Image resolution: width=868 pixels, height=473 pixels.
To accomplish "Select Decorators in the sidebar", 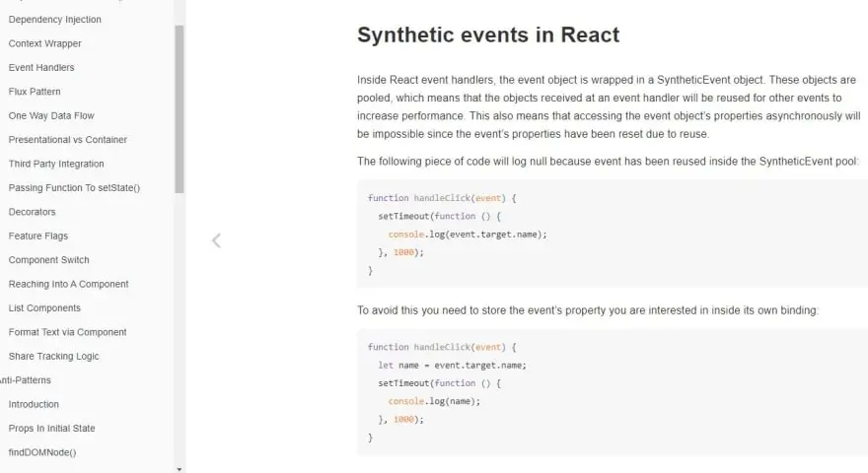I will (x=32, y=212).
